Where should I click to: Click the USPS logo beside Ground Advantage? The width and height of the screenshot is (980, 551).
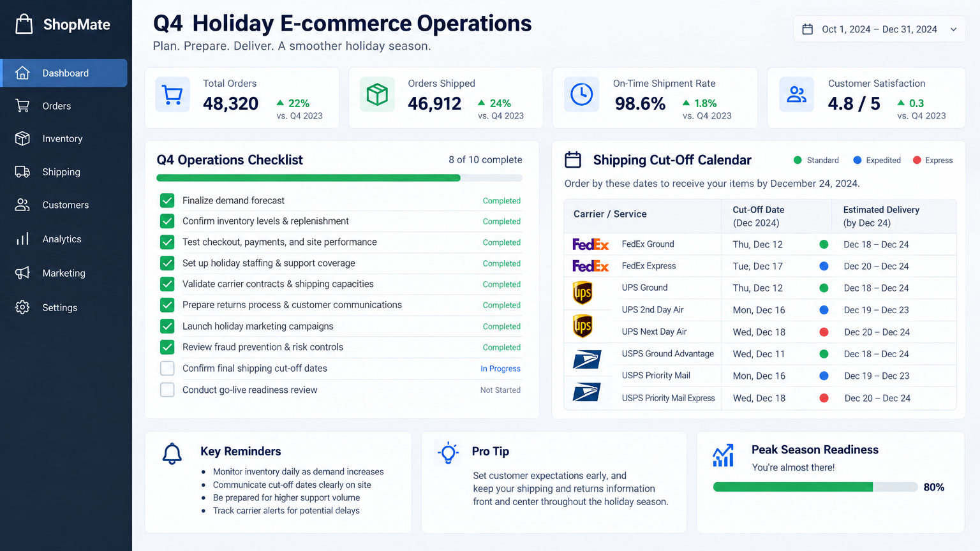(x=586, y=360)
